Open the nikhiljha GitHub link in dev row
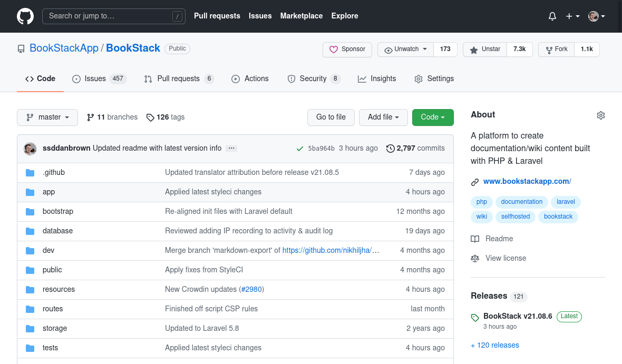This screenshot has height=364, width=622. [x=331, y=250]
